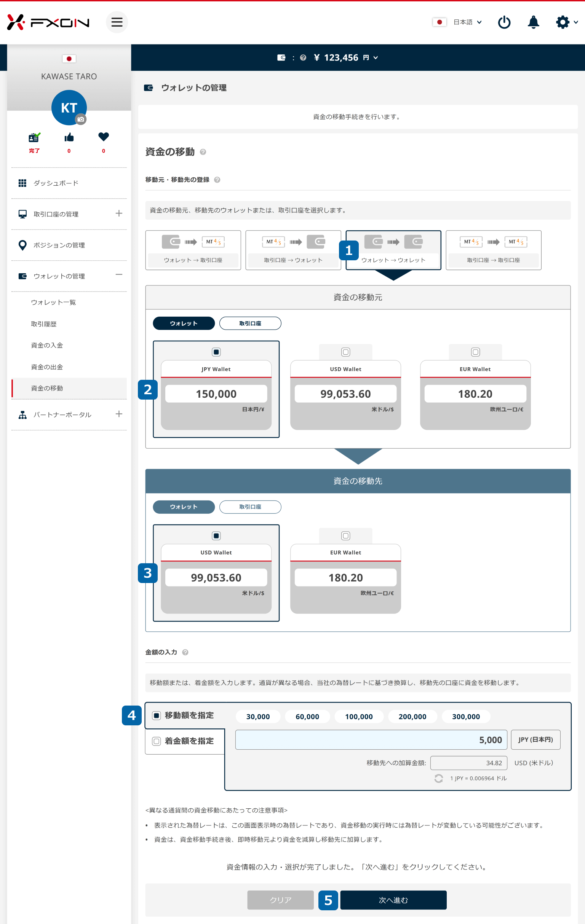Click the help icon next to 移動元・移動先の登録
The width and height of the screenshot is (585, 924).
(x=217, y=180)
